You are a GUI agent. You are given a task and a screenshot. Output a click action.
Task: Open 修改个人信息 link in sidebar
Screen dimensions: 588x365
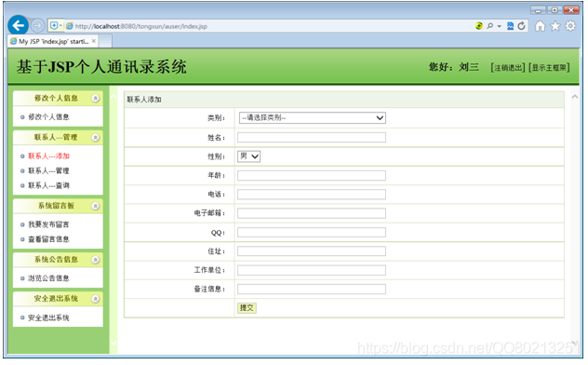(x=48, y=117)
